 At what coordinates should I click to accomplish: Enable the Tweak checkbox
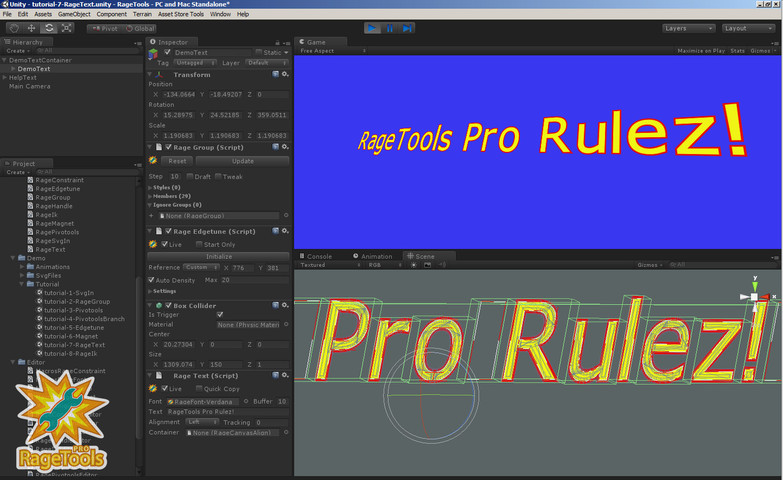218,176
